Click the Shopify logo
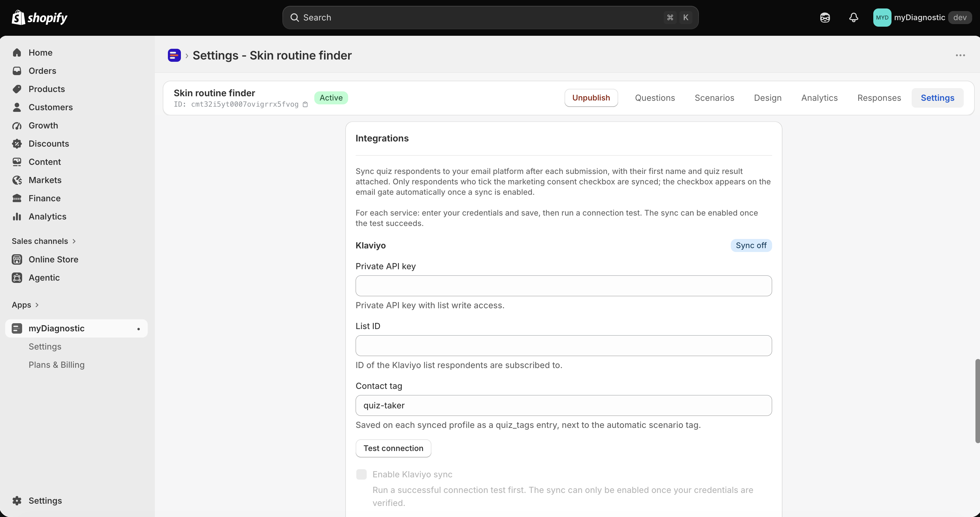 point(40,18)
